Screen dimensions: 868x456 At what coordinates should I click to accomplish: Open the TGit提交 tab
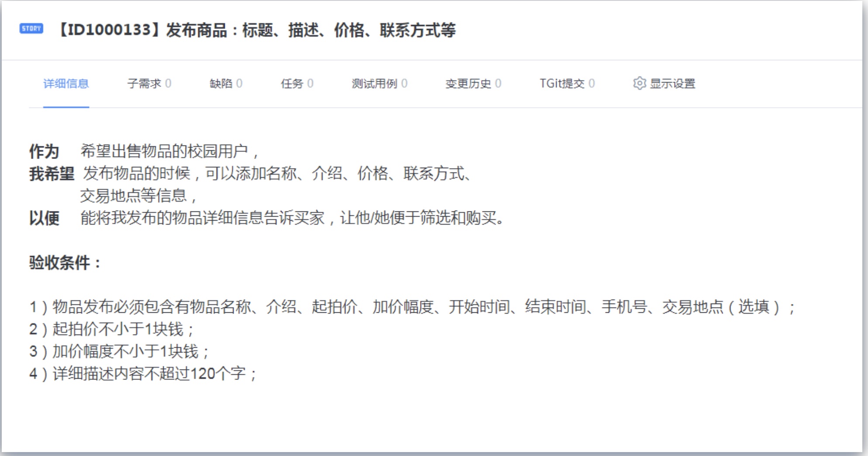567,83
